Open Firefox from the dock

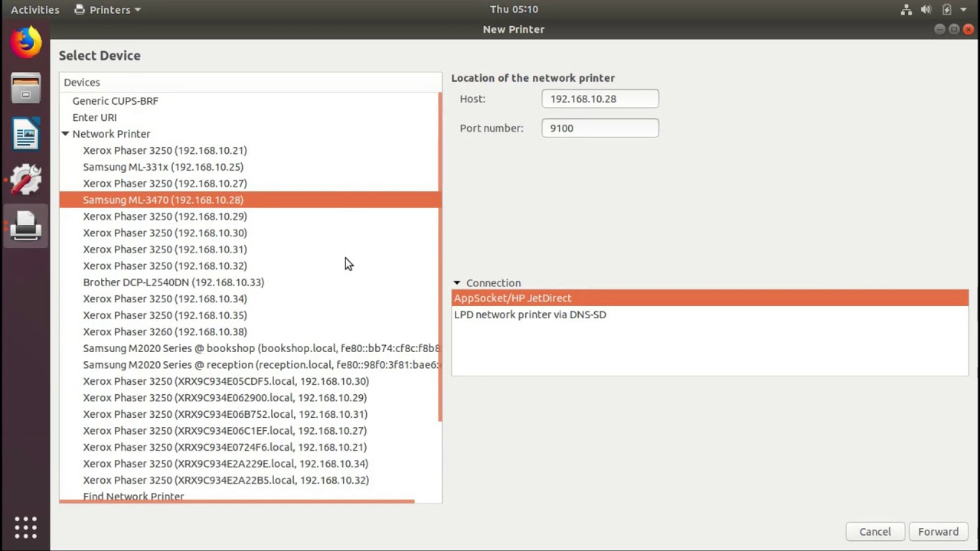click(x=25, y=42)
